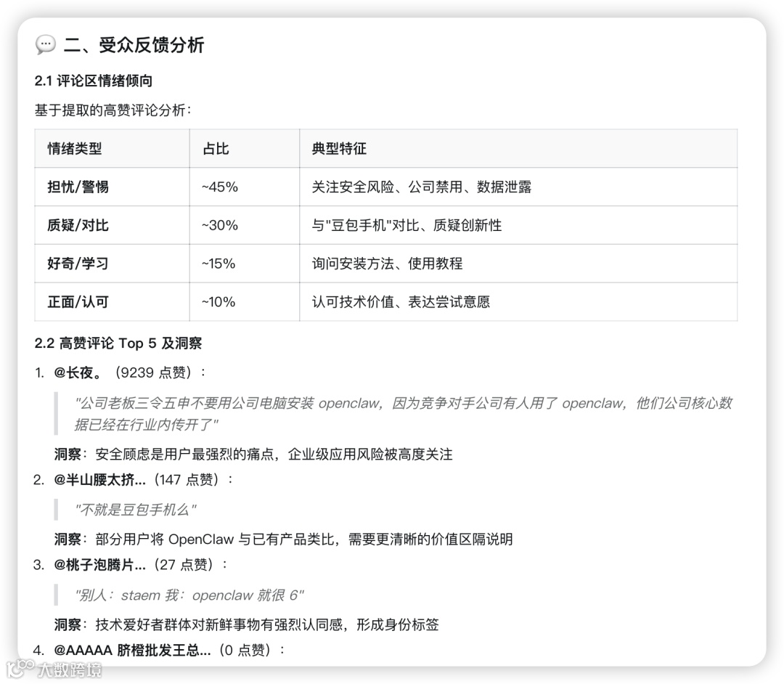Click the insight 技术爱好者群体对新鲜事物有强烈认同感
This screenshot has height=684, width=784.
tap(266, 624)
